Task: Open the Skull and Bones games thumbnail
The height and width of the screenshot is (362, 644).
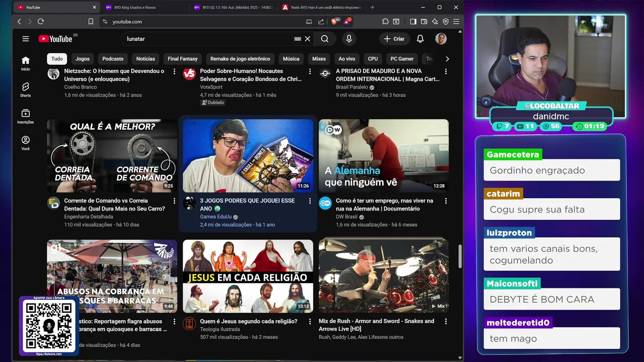Action: [248, 156]
